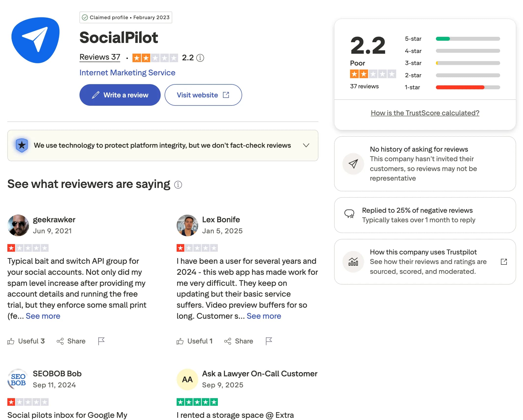Open the TrustScore info icon beside 2.2

pos(200,58)
